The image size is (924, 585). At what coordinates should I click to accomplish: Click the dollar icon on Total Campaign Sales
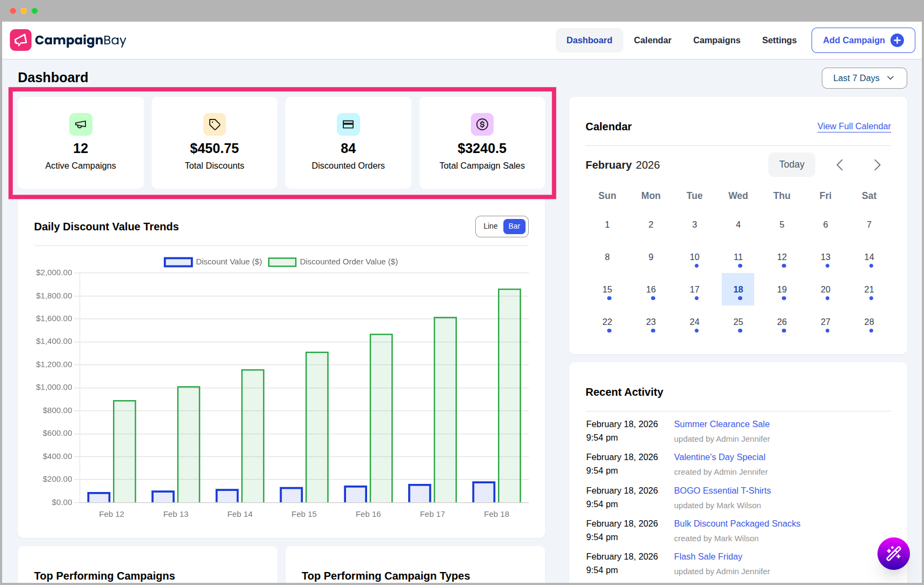482,124
